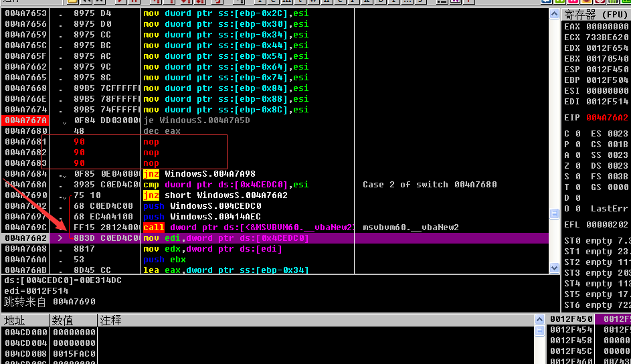The width and height of the screenshot is (631, 364).
Task: Click the 地址 column header in dump
Action: tap(15, 321)
